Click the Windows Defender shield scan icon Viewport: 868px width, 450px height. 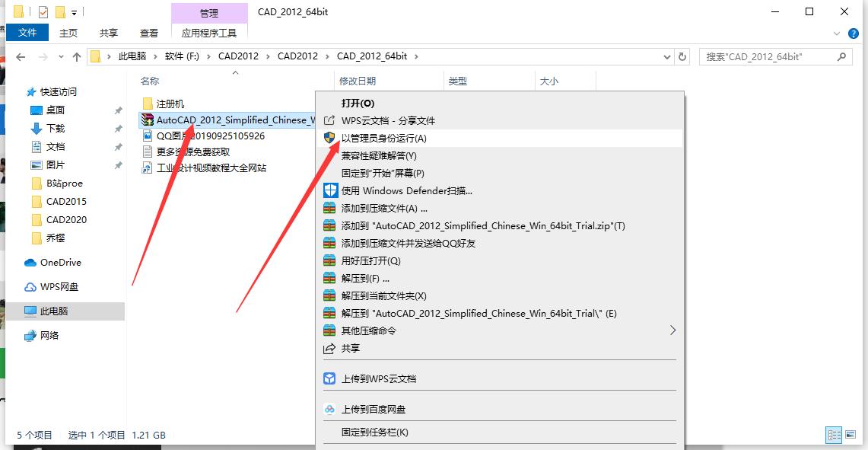tap(330, 189)
